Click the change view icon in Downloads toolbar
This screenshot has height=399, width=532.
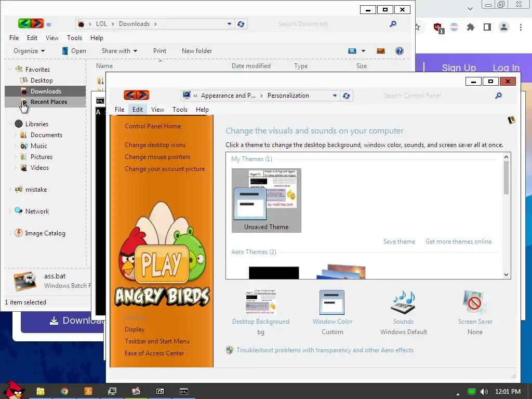(352, 51)
